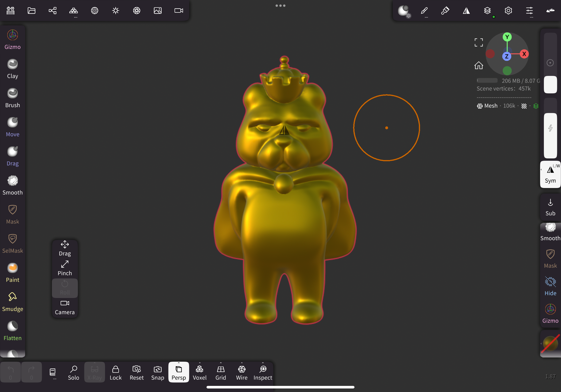Click the red X axis on view gizmo
The width and height of the screenshot is (561, 392).
point(524,54)
